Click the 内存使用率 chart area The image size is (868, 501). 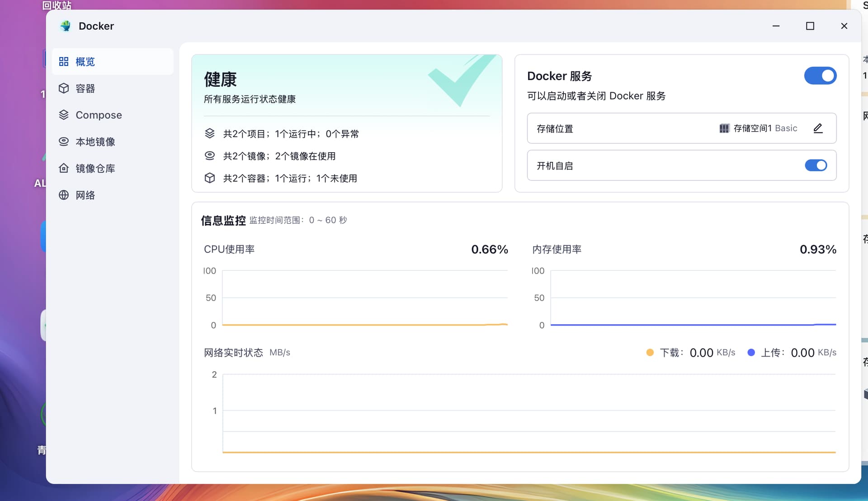[693, 298]
